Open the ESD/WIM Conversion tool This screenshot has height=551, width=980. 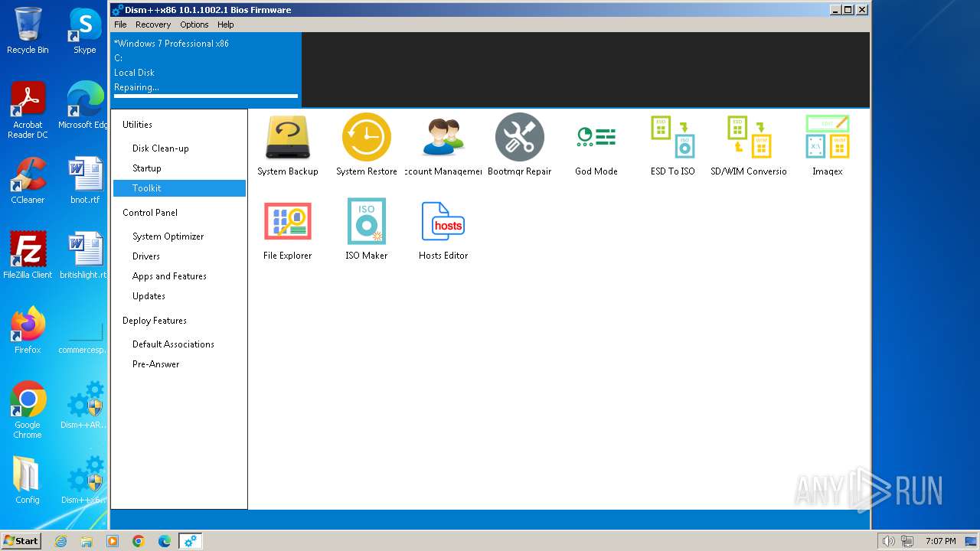[748, 145]
